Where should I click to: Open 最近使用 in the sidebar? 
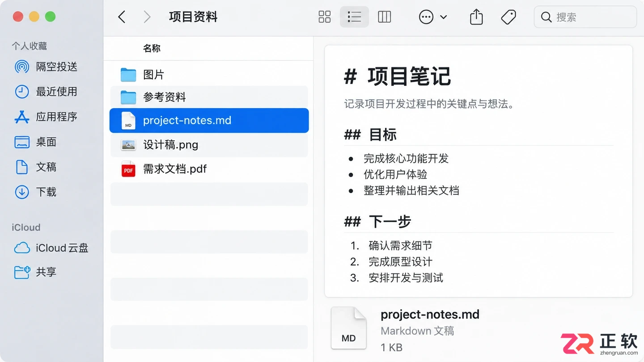pyautogui.click(x=46, y=92)
